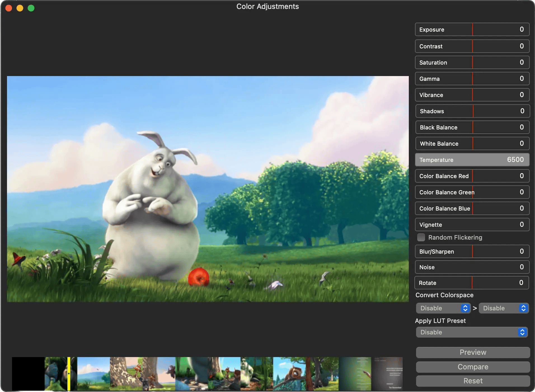This screenshot has height=392, width=535.
Task: Click the Rotate slider
Action: pyautogui.click(x=471, y=283)
